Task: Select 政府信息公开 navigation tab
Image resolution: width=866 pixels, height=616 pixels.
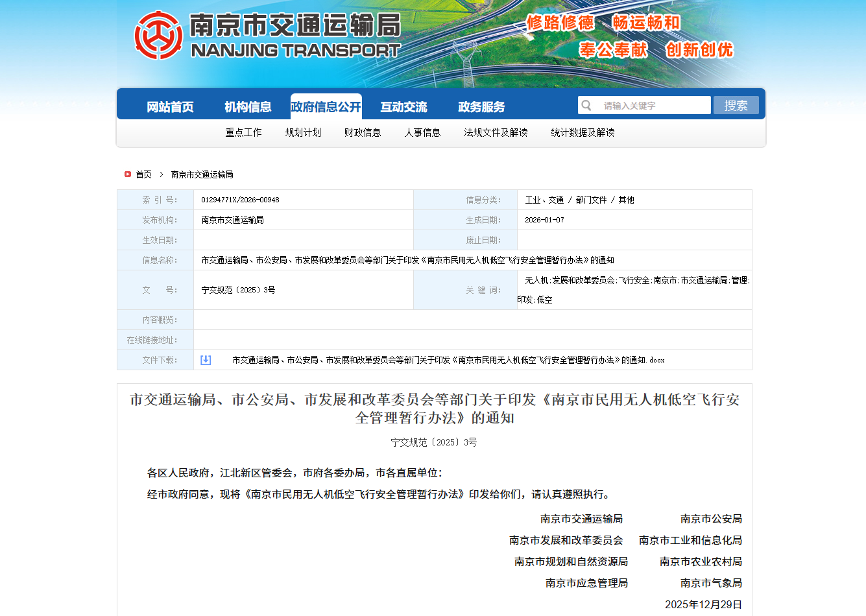Action: click(326, 107)
